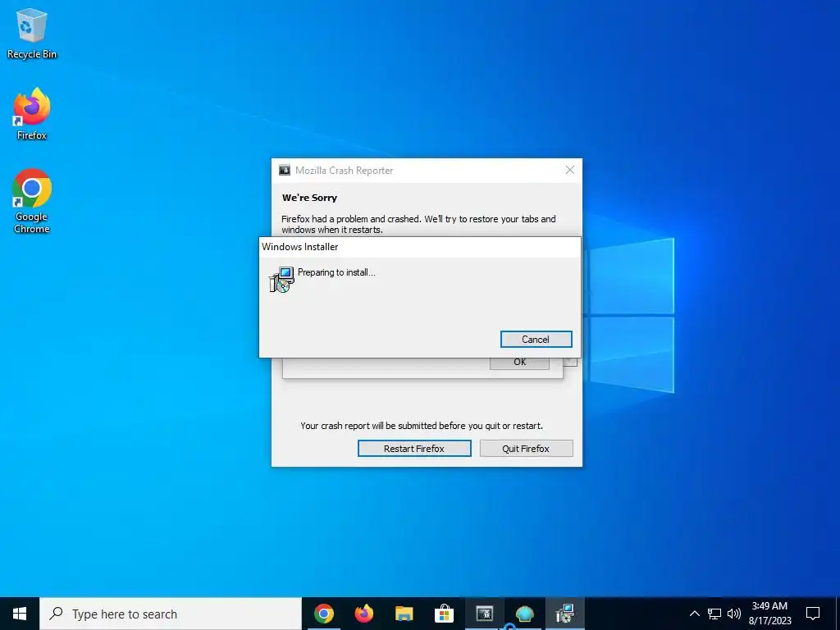Switch to Crash Reporter taskbar item
840x630 pixels.
[x=484, y=614]
